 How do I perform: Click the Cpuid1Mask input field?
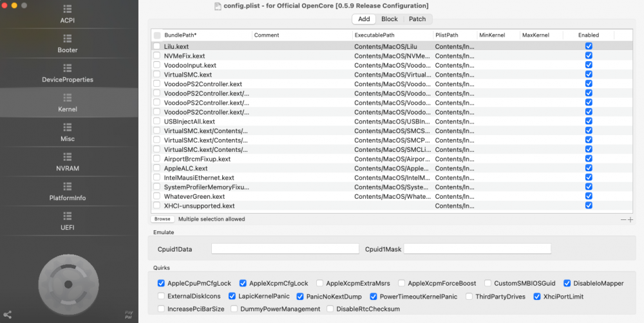click(x=477, y=249)
